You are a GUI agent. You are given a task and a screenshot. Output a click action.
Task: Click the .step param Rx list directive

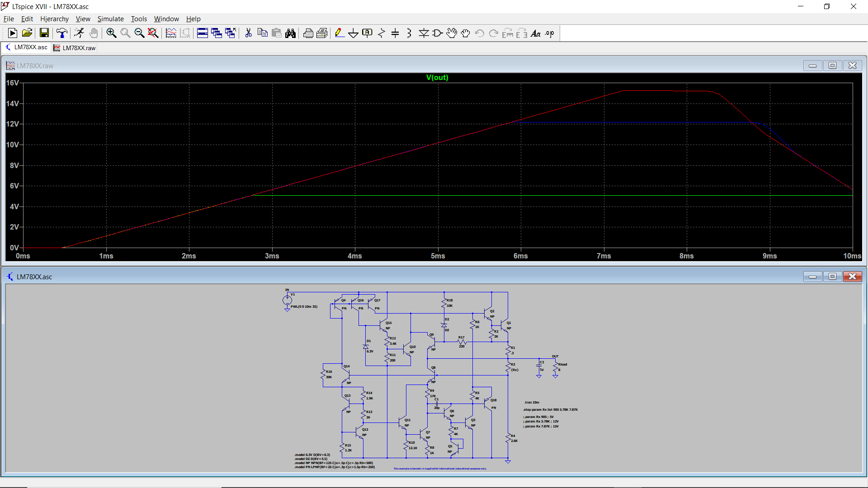(551, 410)
